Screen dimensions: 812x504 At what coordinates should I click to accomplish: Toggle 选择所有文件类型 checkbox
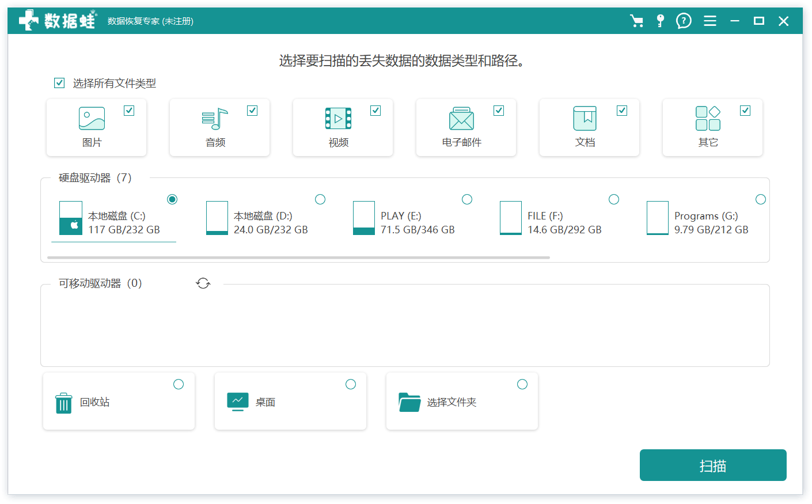tap(59, 83)
